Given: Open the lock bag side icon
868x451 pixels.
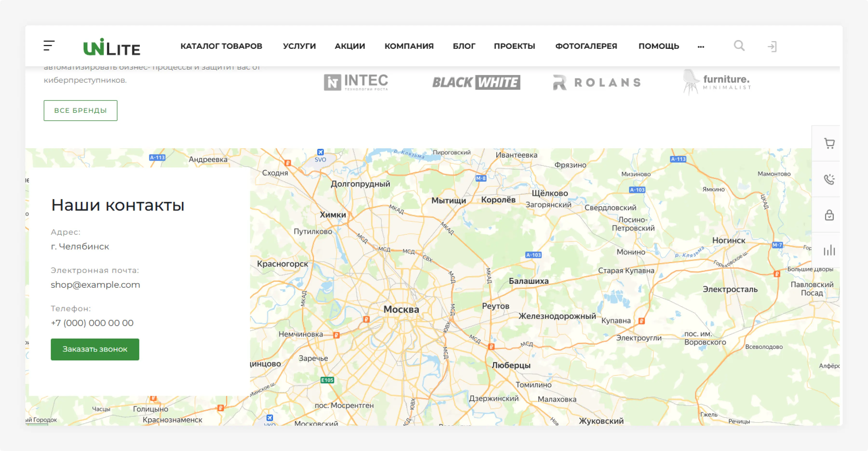Looking at the screenshot, I should click(829, 215).
